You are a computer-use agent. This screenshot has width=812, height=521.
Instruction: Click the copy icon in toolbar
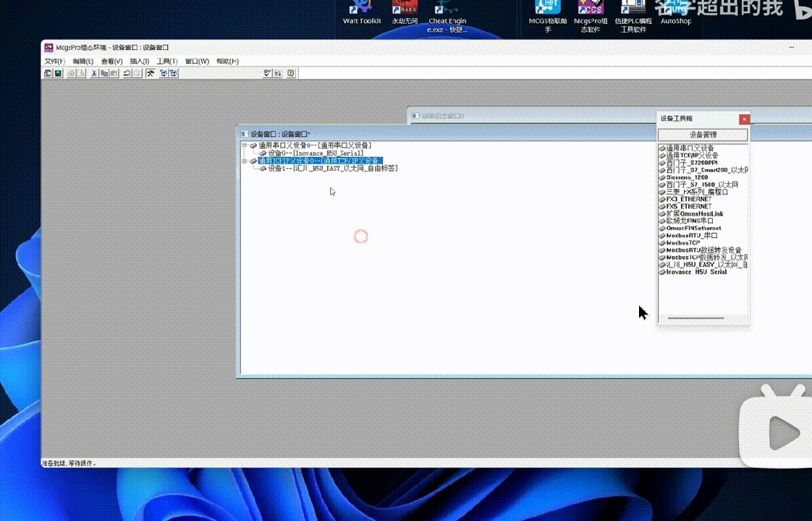tap(104, 74)
